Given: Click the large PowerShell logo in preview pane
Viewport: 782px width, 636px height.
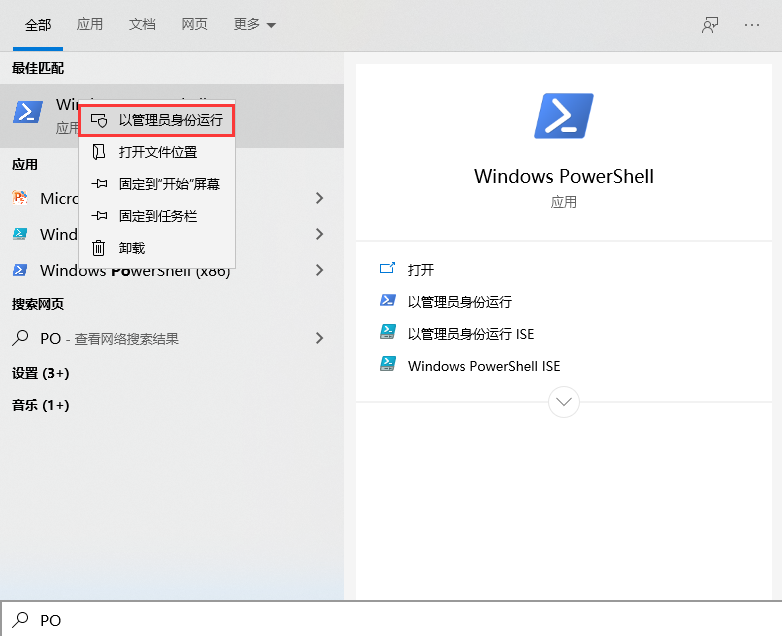Looking at the screenshot, I should (564, 116).
